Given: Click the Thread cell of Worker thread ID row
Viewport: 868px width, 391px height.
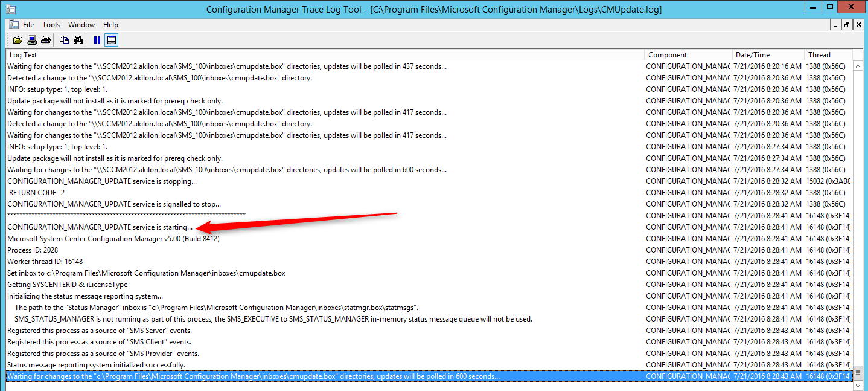Looking at the screenshot, I should tap(829, 262).
